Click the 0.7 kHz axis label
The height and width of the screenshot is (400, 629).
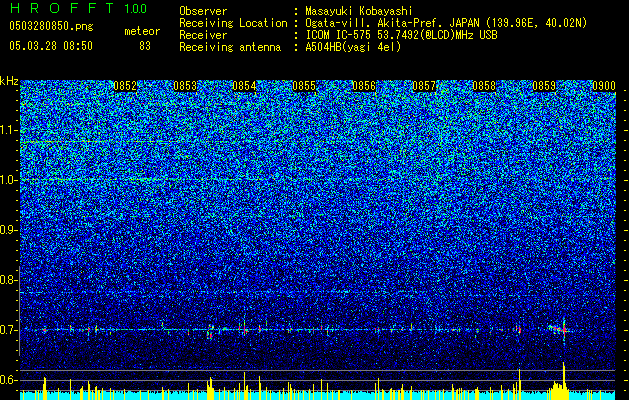point(8,330)
